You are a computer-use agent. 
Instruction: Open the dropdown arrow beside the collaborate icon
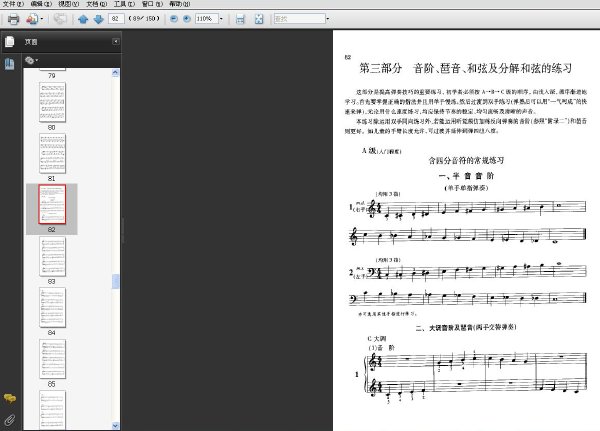42,19
